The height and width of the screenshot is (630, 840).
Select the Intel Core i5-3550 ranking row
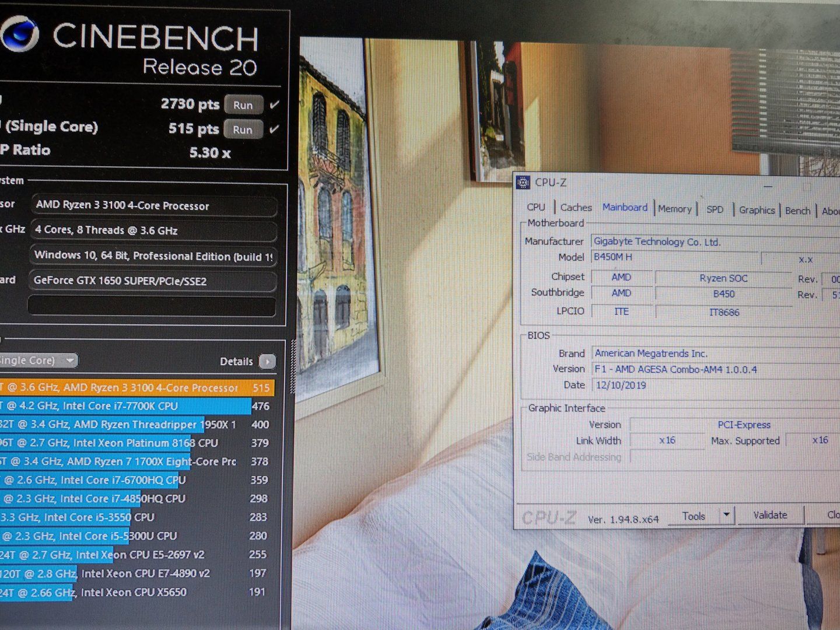click(x=136, y=517)
